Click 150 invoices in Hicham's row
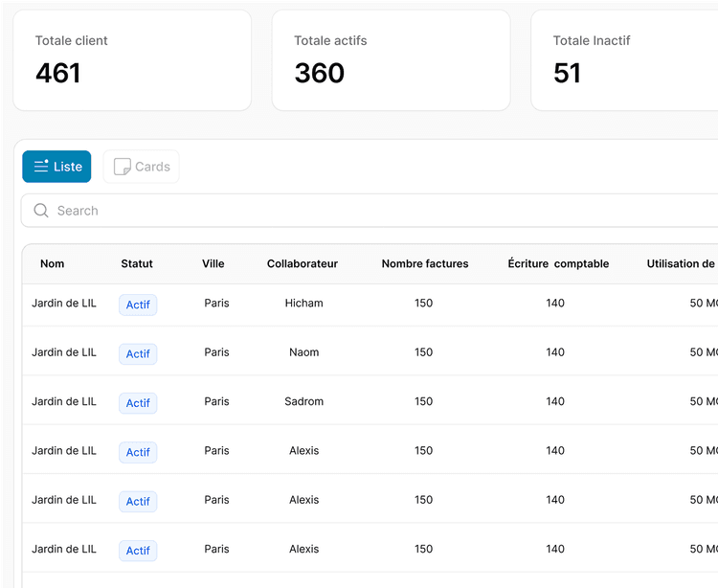 (x=423, y=304)
